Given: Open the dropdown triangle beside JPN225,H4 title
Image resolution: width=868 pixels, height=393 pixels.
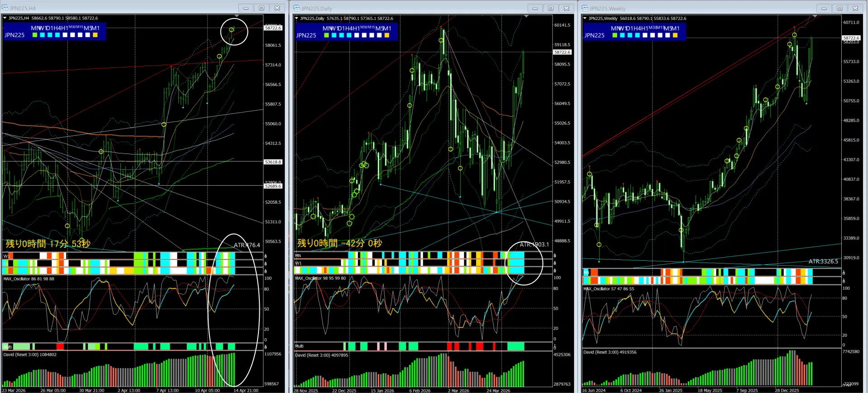Looking at the screenshot, I should coord(5,18).
